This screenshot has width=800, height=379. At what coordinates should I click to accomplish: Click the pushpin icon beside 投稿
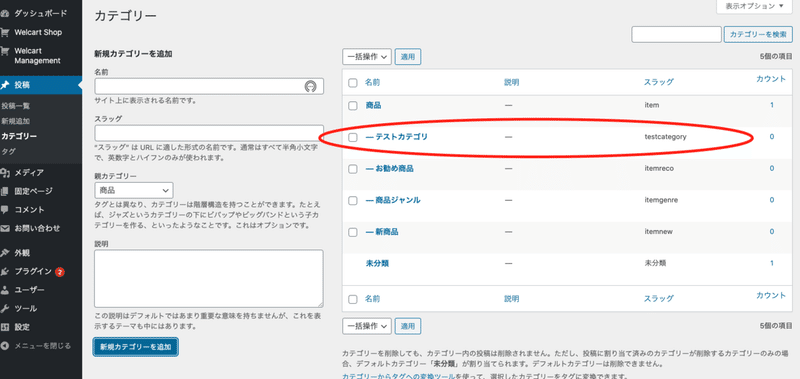point(5,85)
